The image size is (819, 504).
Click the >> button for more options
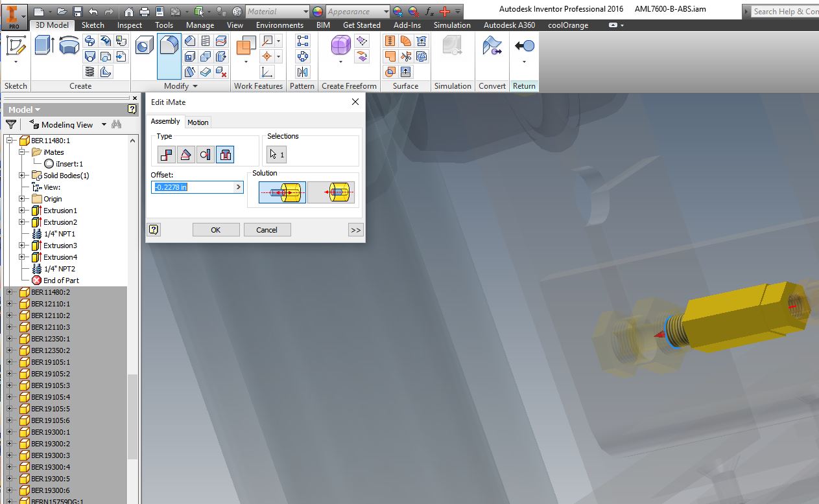pos(355,229)
